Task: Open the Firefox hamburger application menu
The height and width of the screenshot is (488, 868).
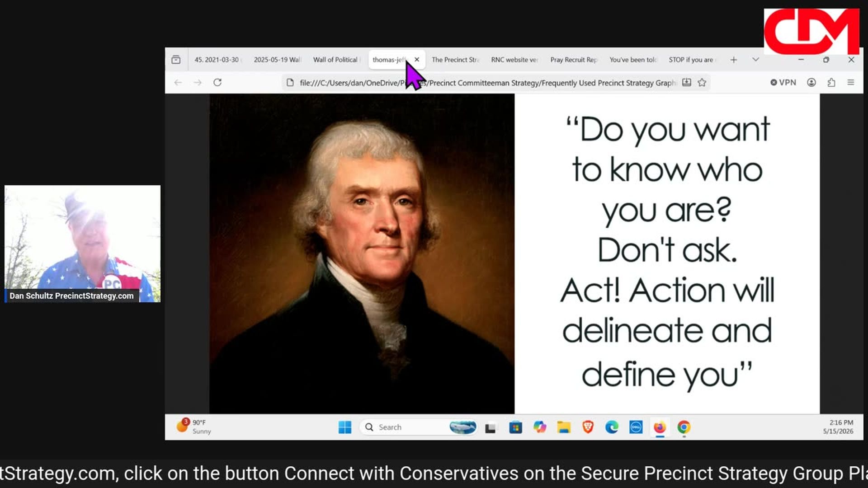Action: tap(851, 82)
